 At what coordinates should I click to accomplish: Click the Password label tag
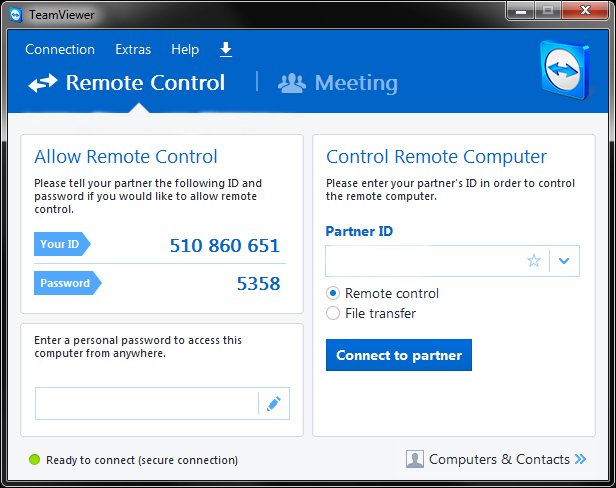[68, 283]
